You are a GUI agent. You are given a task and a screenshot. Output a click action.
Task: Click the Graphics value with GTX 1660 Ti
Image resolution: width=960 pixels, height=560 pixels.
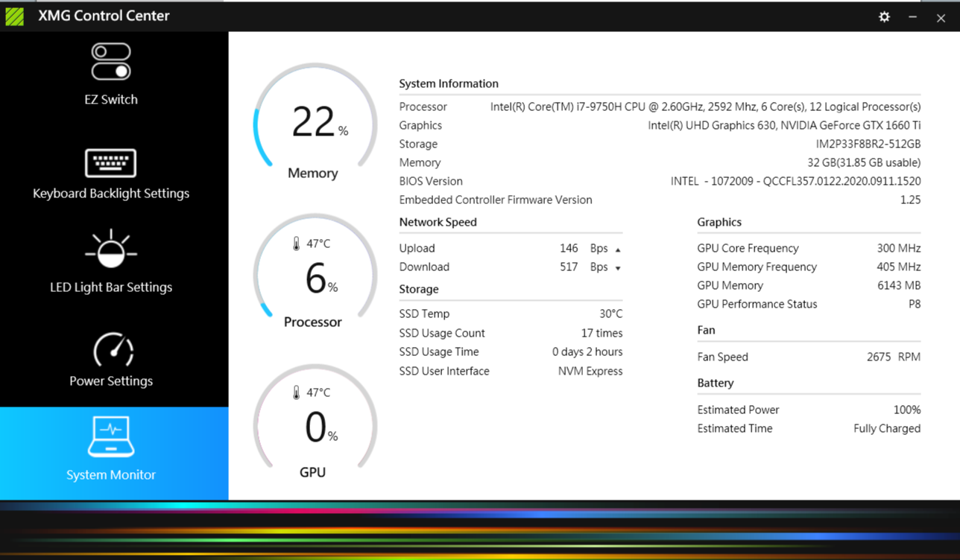[784, 125]
